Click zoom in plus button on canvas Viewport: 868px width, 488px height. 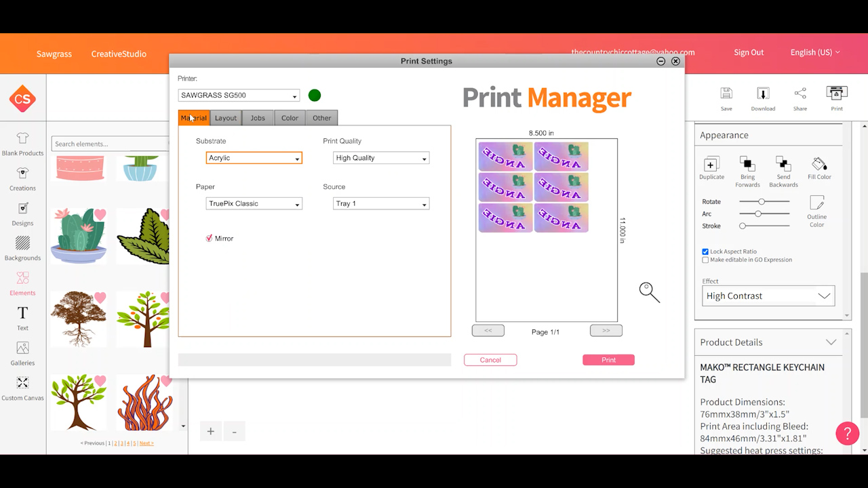(x=211, y=431)
